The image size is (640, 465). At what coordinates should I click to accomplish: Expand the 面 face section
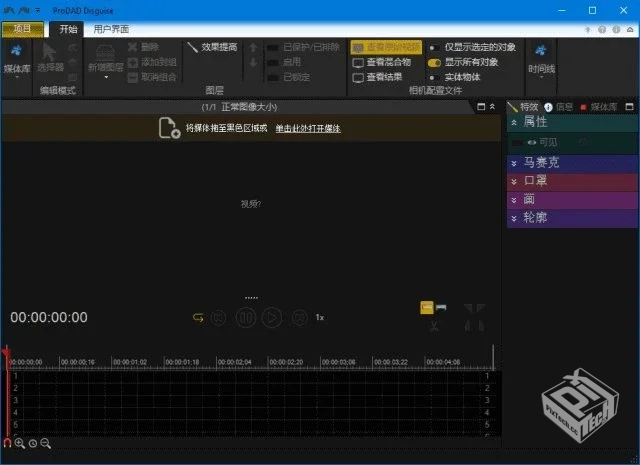(x=514, y=200)
